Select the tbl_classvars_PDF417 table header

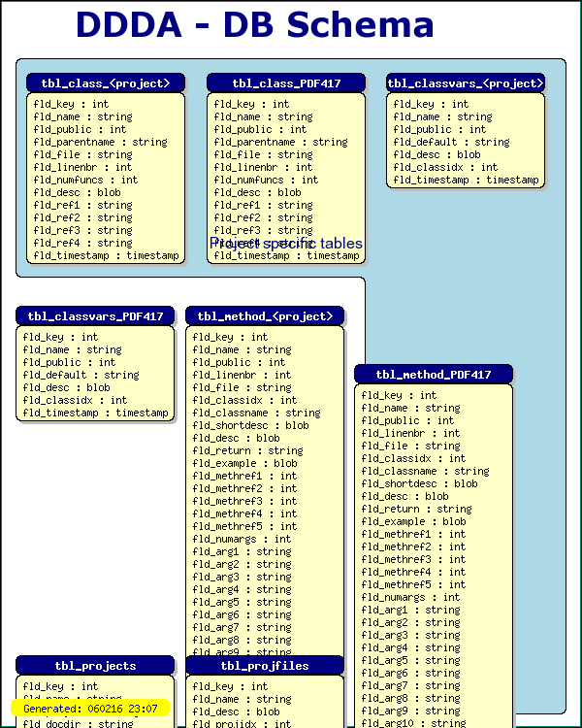coord(95,316)
